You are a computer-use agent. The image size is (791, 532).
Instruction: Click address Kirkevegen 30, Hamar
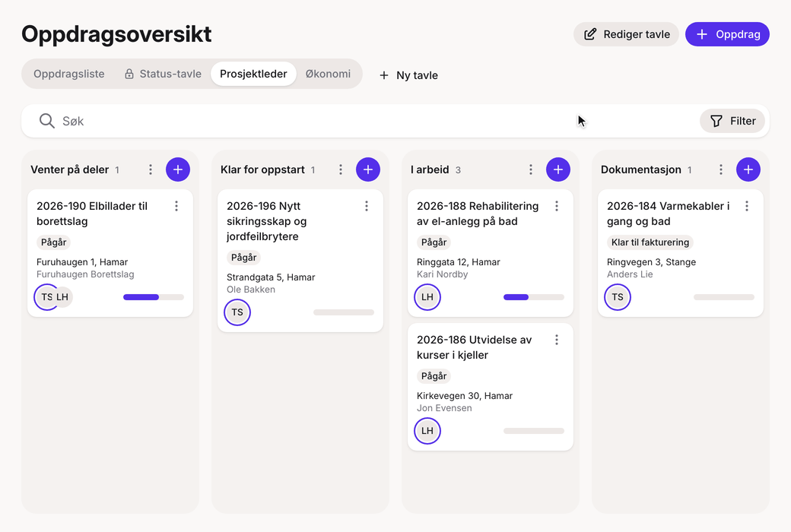[x=465, y=396]
